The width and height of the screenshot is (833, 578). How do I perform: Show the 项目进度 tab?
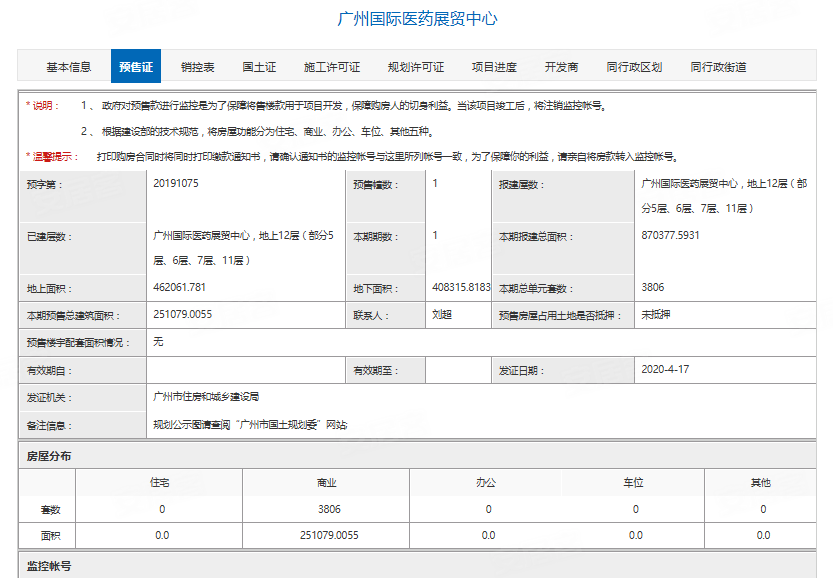pyautogui.click(x=494, y=67)
